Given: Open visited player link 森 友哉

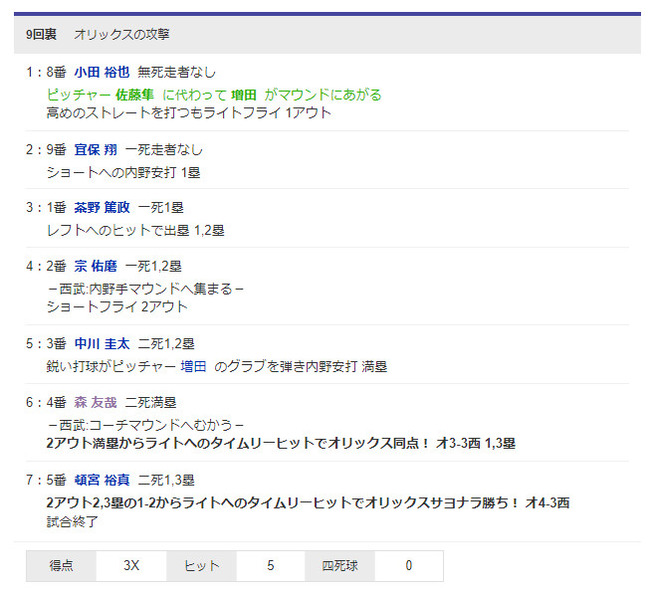Looking at the screenshot, I should coord(96,402).
